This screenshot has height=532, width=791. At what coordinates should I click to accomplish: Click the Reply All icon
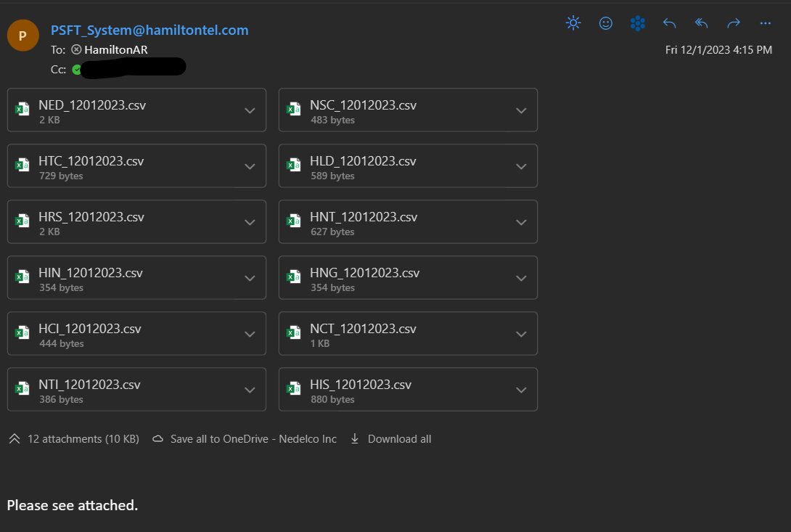coord(701,23)
